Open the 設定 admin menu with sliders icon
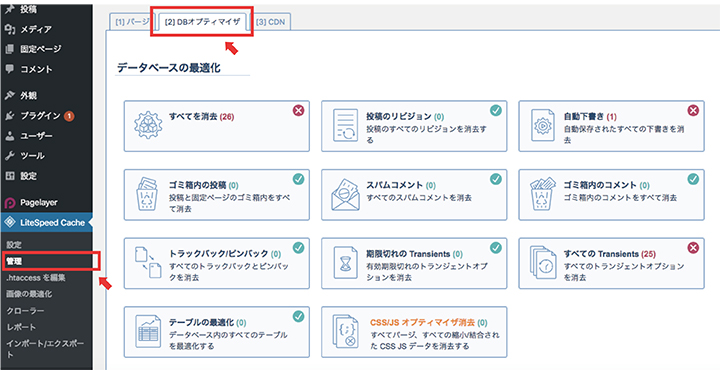The width and height of the screenshot is (720, 370). (x=46, y=176)
